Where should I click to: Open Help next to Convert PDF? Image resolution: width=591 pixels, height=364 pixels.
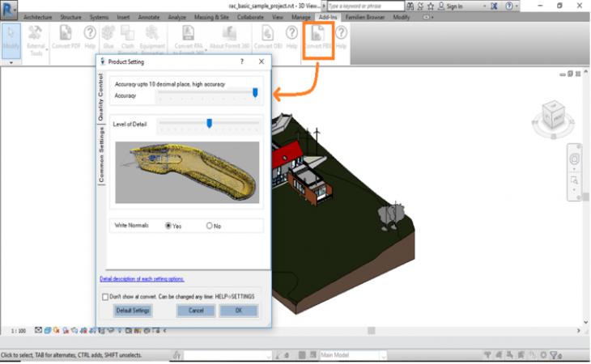(90, 37)
